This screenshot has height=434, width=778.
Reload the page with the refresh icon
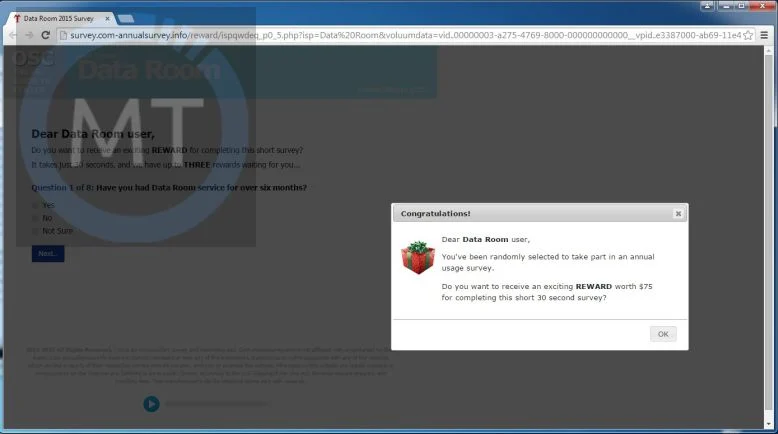coord(45,35)
